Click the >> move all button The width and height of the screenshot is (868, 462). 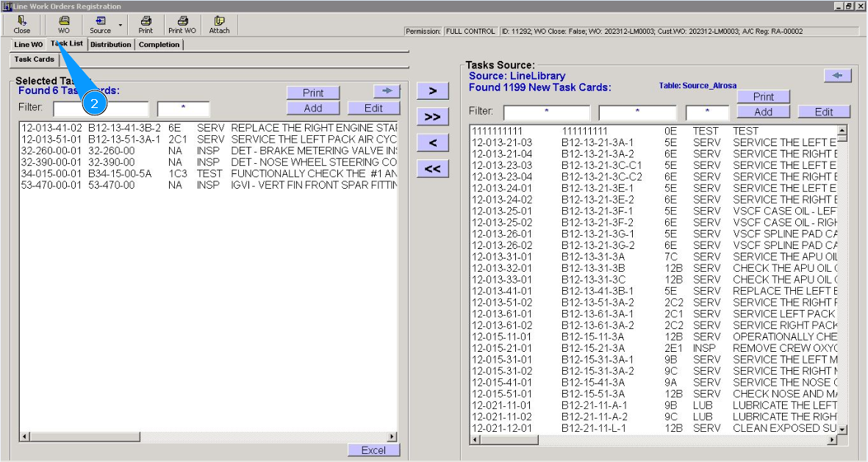click(432, 117)
